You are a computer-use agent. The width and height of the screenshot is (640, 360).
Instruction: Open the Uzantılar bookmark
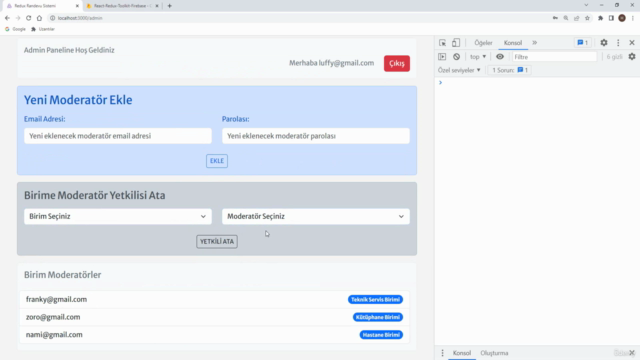43,29
